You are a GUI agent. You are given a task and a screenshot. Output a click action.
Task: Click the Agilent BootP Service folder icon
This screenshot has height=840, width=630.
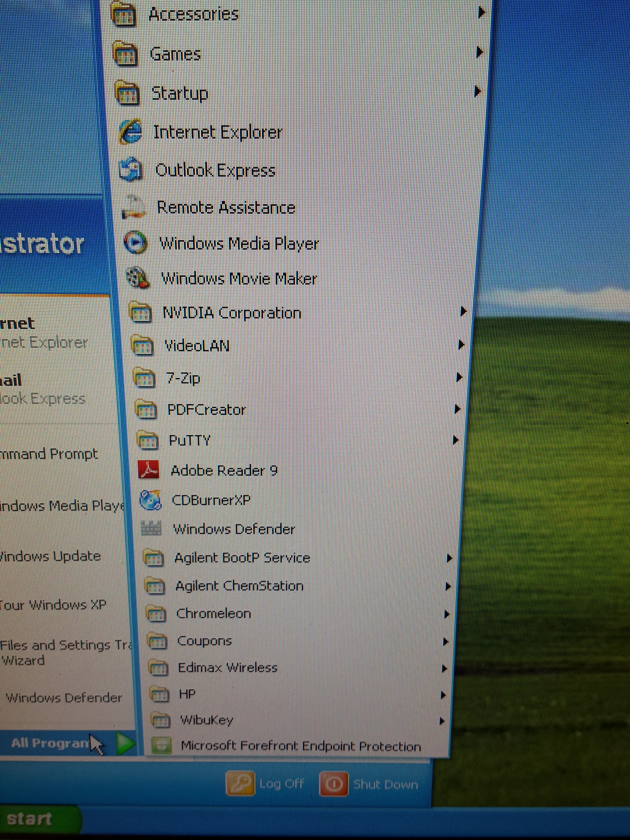[x=153, y=558]
